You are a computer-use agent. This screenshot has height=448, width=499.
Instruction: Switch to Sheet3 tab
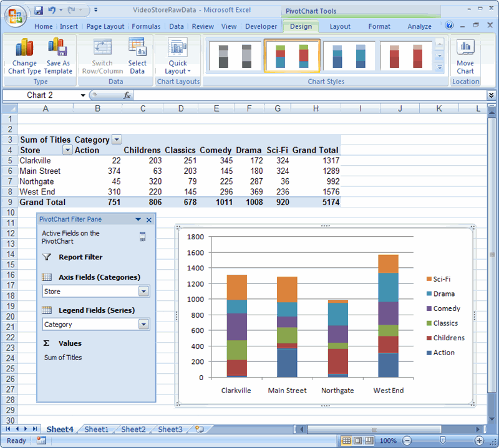[170, 429]
